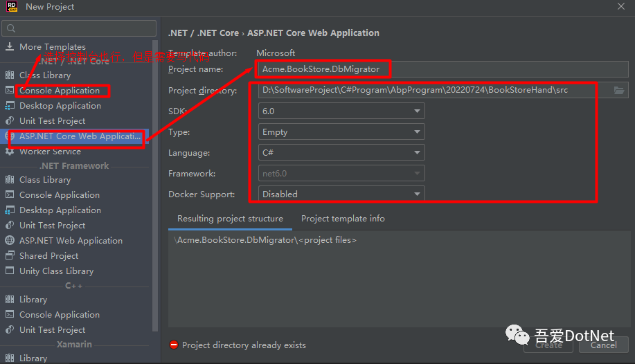
Task: Click the Unity Class Library icon
Action: click(10, 271)
